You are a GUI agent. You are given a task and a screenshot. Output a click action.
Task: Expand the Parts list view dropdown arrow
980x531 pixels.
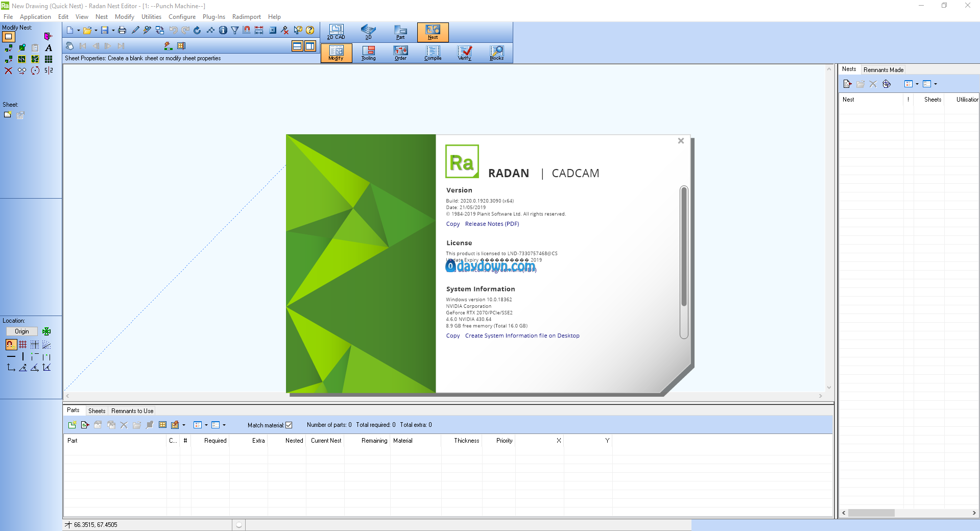[206, 425]
